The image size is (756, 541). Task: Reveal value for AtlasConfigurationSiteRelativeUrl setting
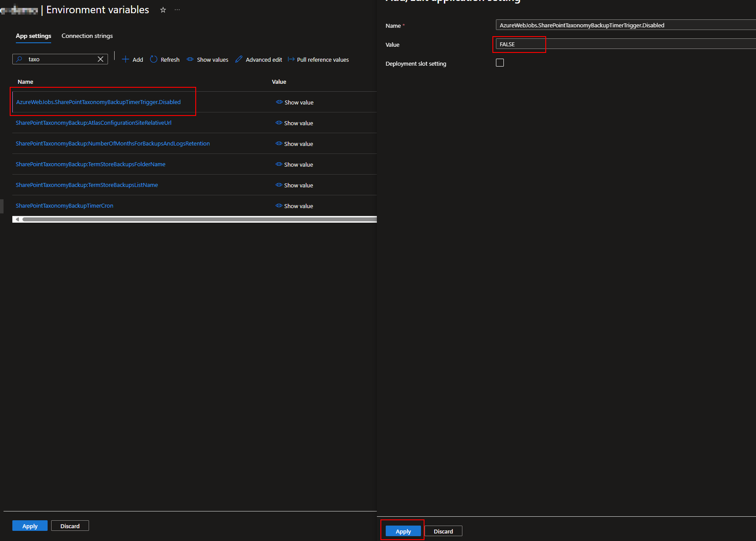pos(294,123)
